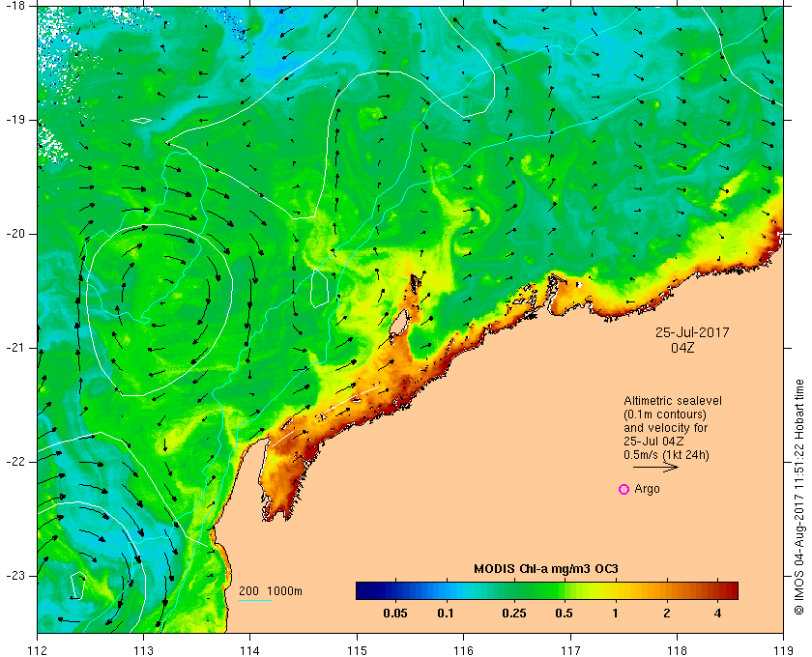The height and width of the screenshot is (657, 812).
Task: Click the longitude axis label 115
Action: point(357,650)
